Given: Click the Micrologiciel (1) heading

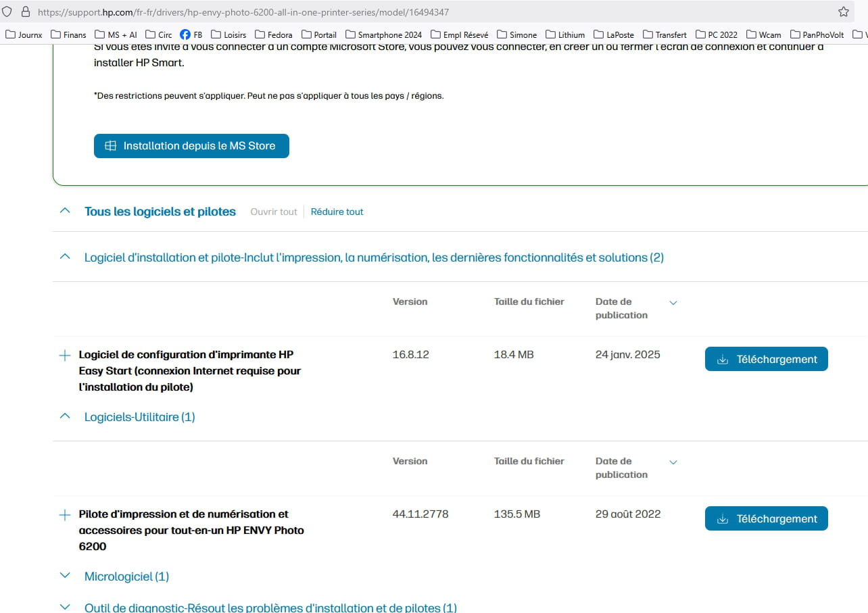Looking at the screenshot, I should 126,577.
